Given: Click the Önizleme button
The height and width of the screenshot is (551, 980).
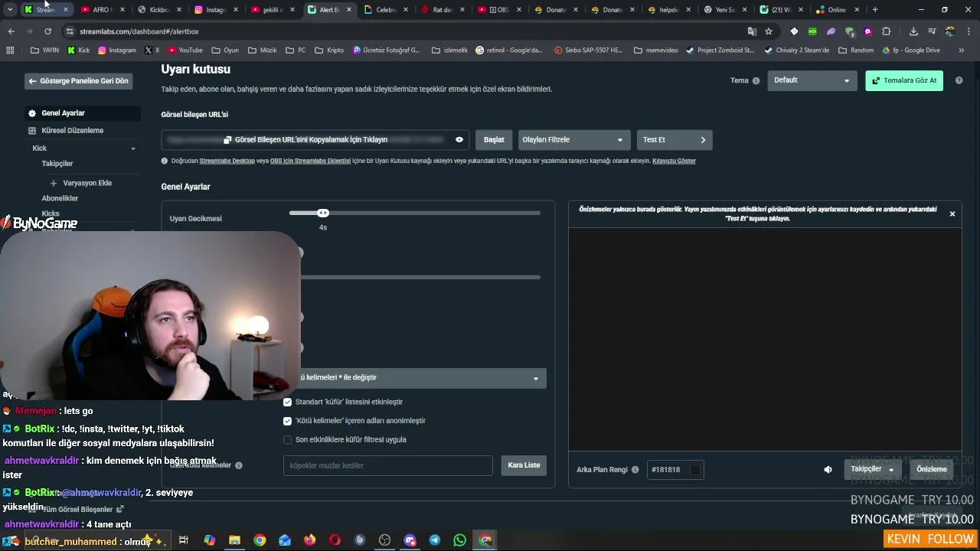Looking at the screenshot, I should click(x=932, y=469).
